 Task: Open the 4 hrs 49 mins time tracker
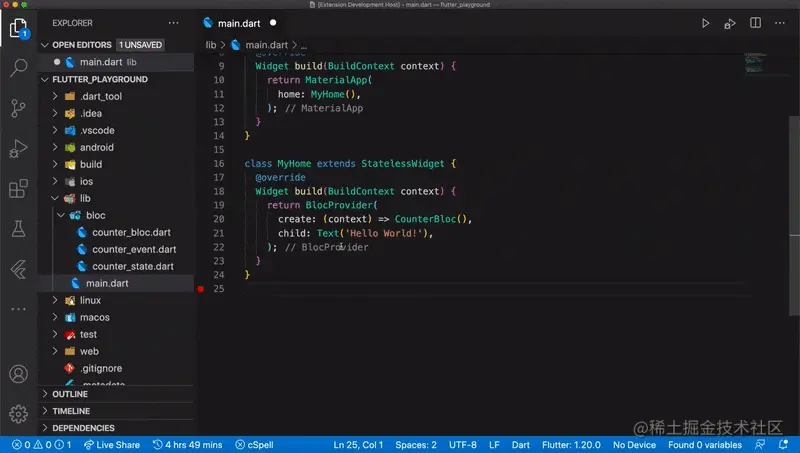pos(188,445)
